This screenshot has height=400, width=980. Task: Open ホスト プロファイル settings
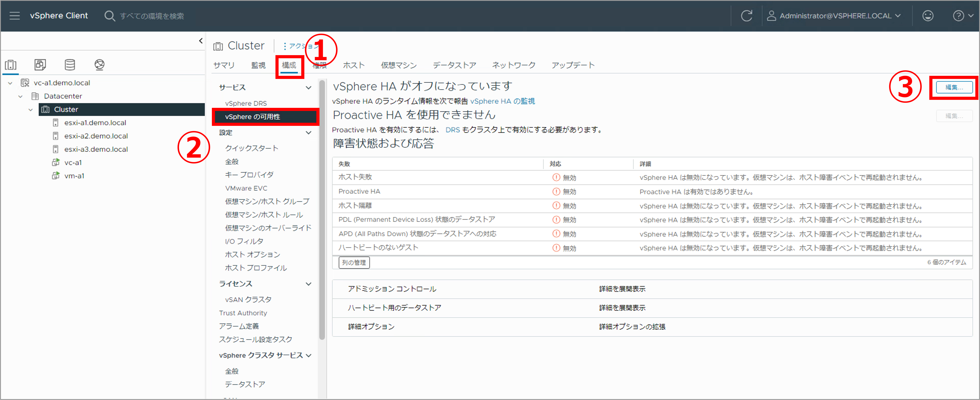click(x=256, y=268)
